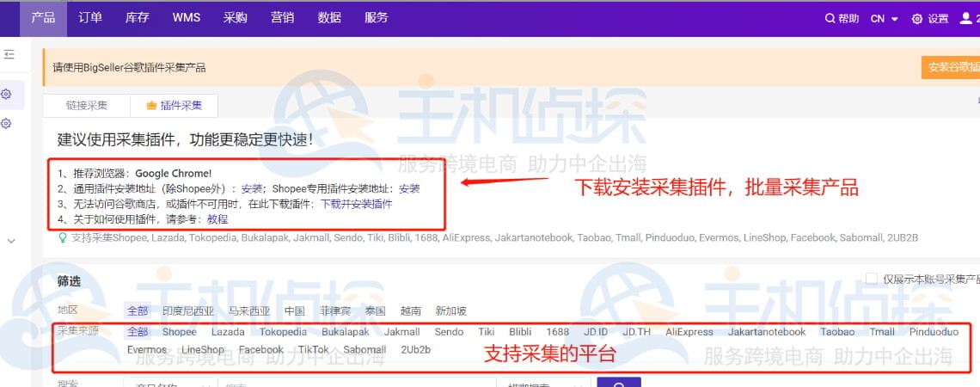Viewport: 980px width, 387px height.
Task: Filter source by Shopee
Action: click(180, 332)
